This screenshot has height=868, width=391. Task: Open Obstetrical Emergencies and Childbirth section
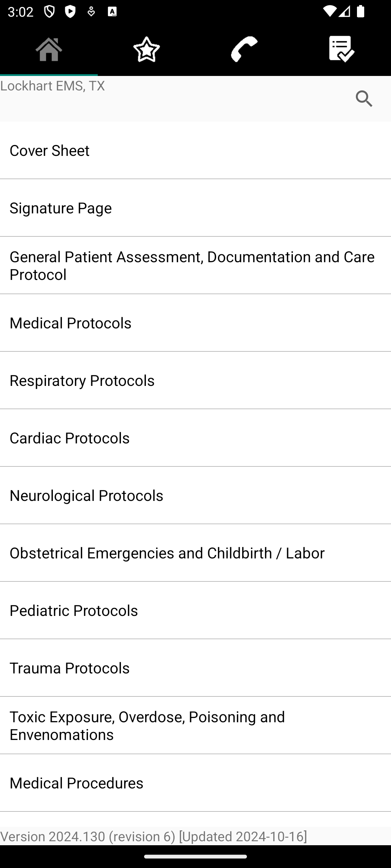pyautogui.click(x=195, y=553)
